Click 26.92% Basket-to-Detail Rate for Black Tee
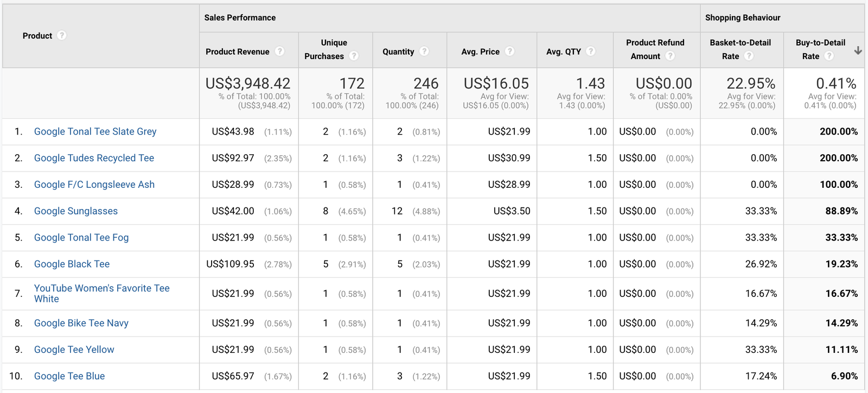 (x=761, y=264)
